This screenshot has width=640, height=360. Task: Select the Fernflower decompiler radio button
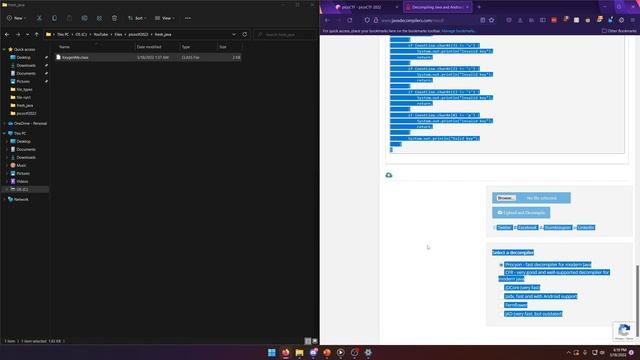(501, 305)
